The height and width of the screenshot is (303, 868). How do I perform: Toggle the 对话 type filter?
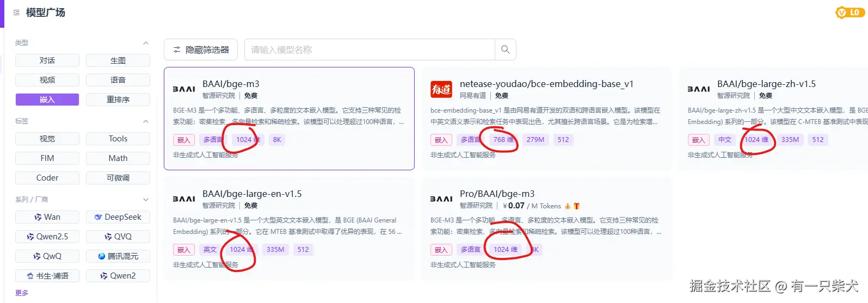pyautogui.click(x=47, y=60)
